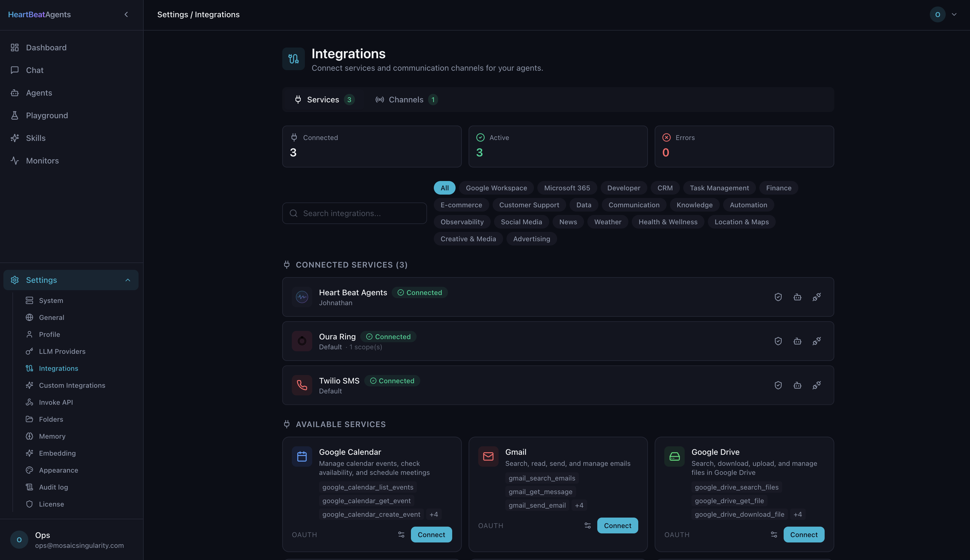
Task: Filter by Observability category
Action: click(462, 222)
